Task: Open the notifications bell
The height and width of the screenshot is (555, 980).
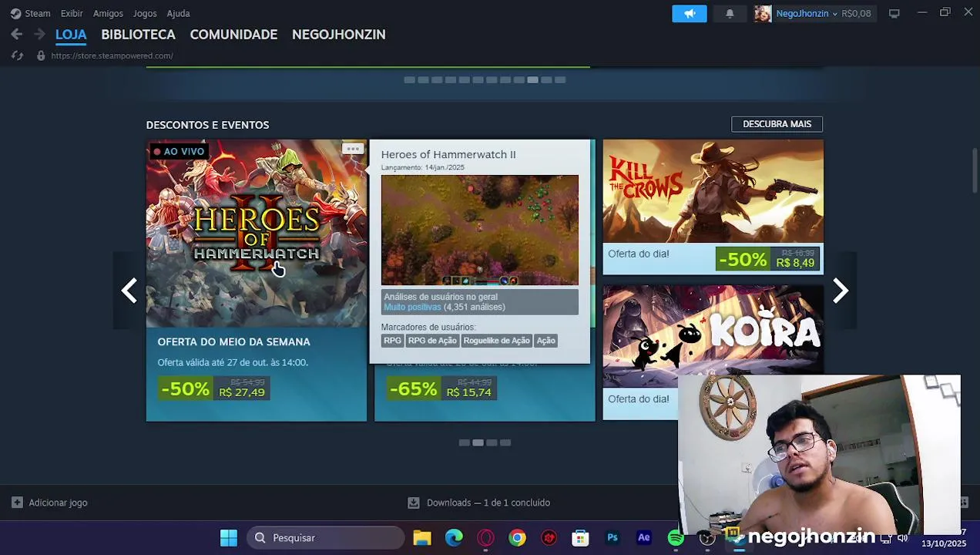Action: (730, 13)
